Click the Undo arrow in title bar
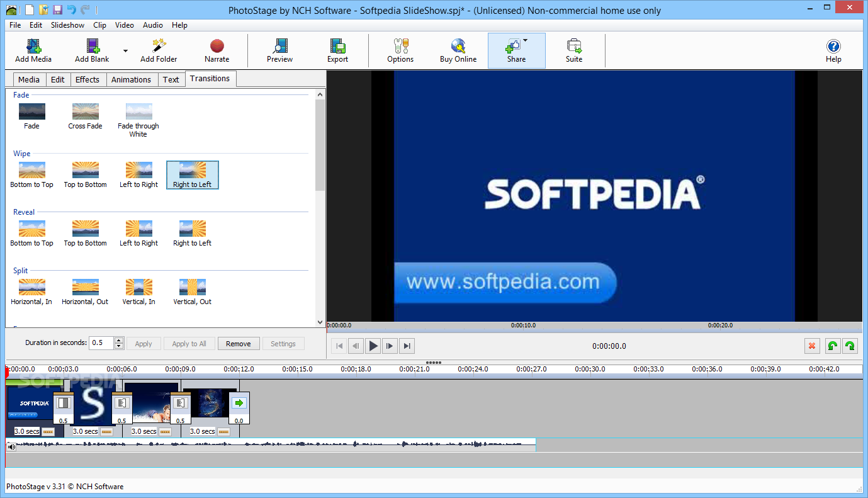Screen dimensions: 868x498 click(x=71, y=10)
